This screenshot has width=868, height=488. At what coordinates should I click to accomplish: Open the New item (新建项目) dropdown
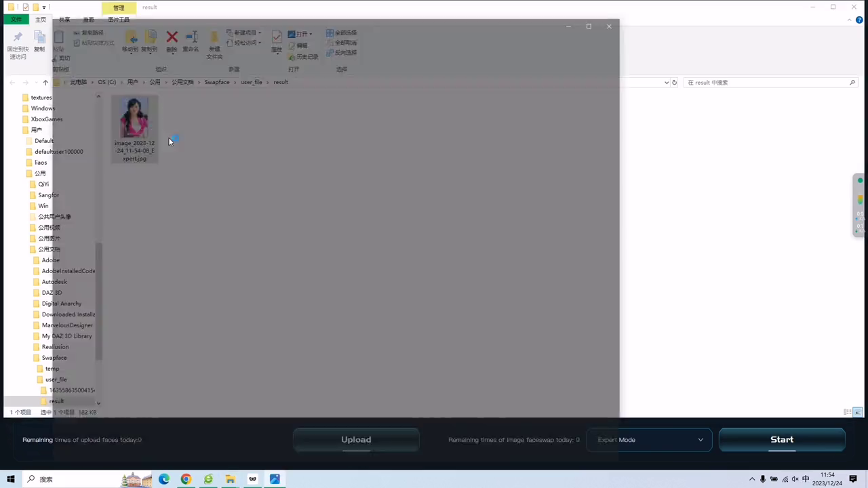click(245, 33)
